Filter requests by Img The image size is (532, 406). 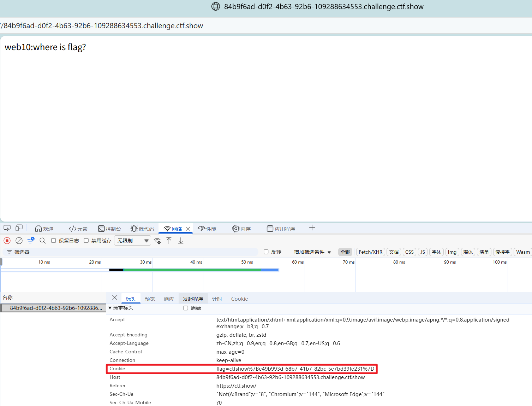pos(452,252)
